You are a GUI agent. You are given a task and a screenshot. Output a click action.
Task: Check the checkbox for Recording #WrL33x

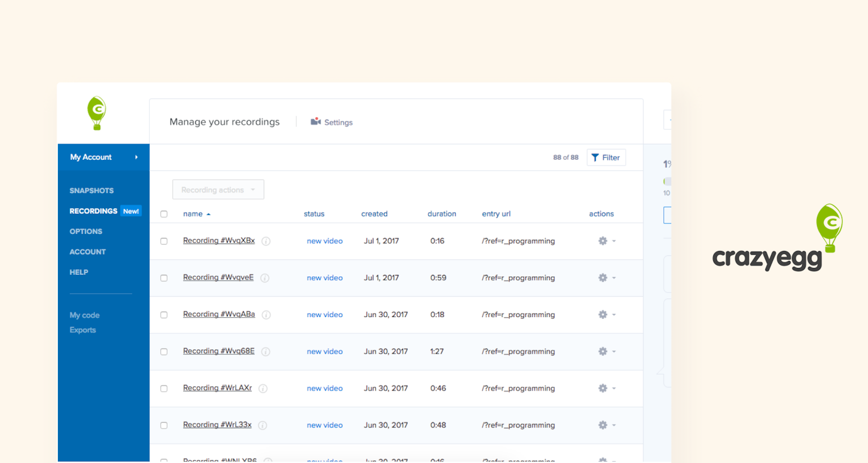tap(164, 425)
